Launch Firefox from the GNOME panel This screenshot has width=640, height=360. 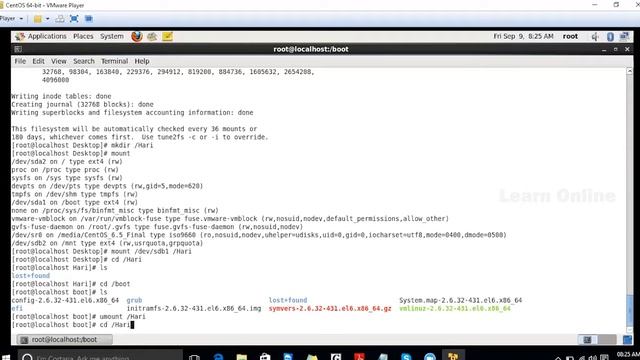tap(137, 36)
